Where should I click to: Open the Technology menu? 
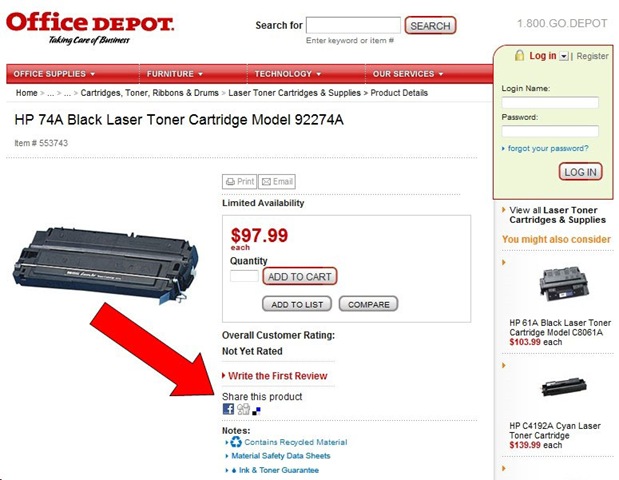pos(288,74)
